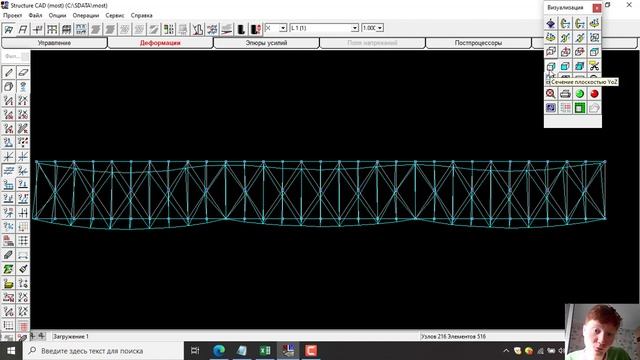Click the green columns toolbar icon

tap(169, 29)
